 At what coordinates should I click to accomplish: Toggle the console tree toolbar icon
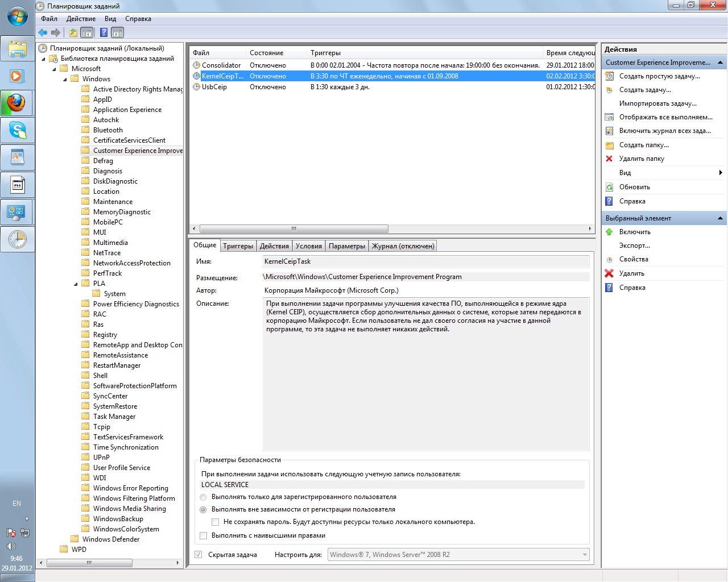(87, 32)
